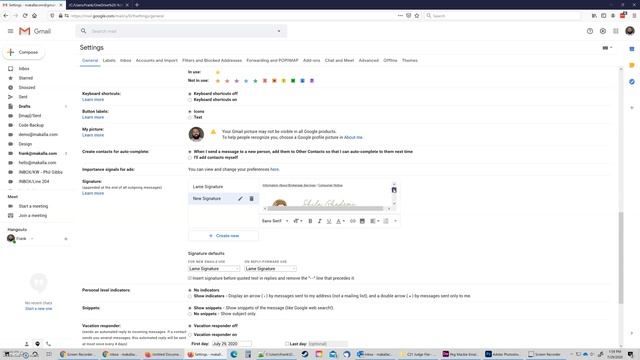Edit the New Signature name with pencil icon
Image resolution: width=640 pixels, height=360 pixels.
(x=240, y=198)
